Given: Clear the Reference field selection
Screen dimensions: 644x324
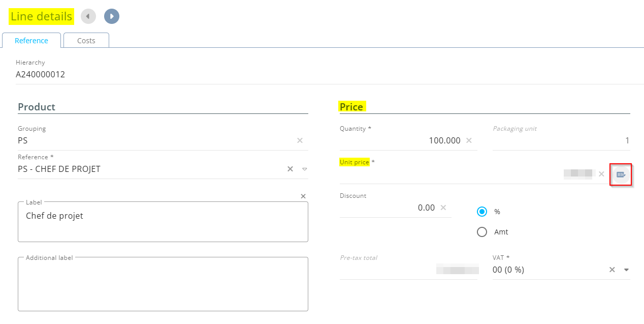Looking at the screenshot, I should tap(291, 169).
